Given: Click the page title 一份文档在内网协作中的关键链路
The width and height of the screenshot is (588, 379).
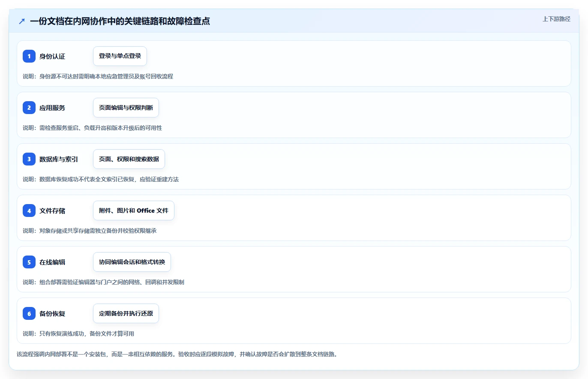Looking at the screenshot, I should pos(120,21).
